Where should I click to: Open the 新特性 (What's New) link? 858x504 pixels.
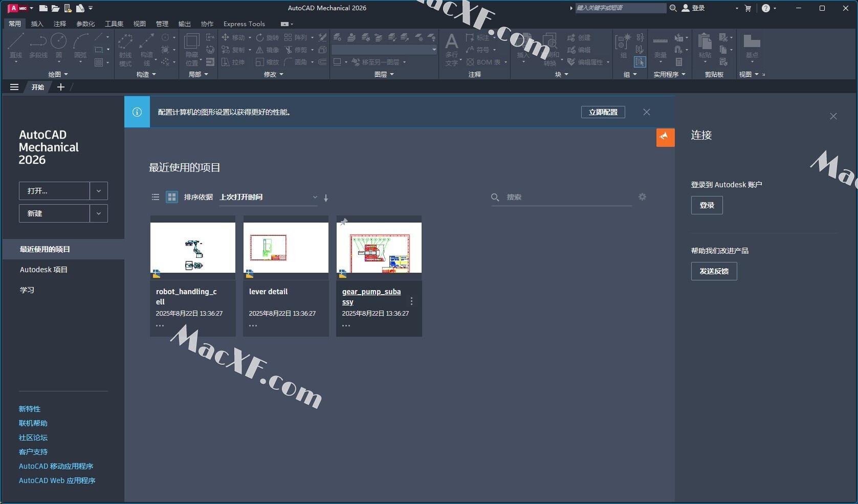30,409
